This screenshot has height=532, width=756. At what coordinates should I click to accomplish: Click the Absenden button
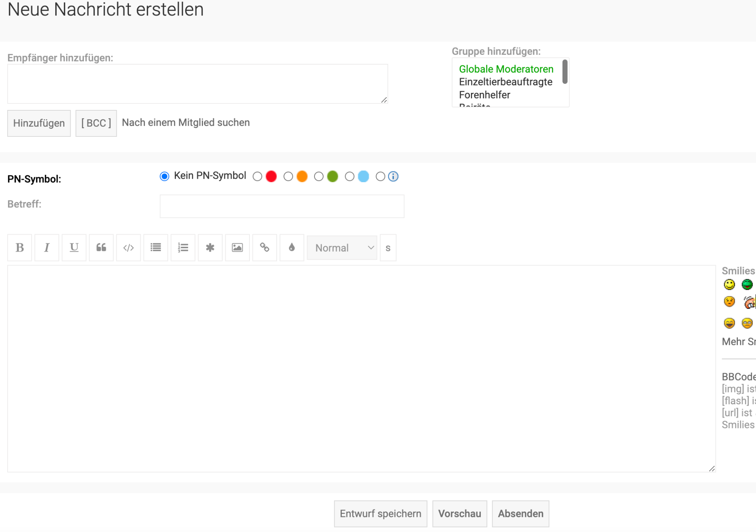tap(521, 514)
